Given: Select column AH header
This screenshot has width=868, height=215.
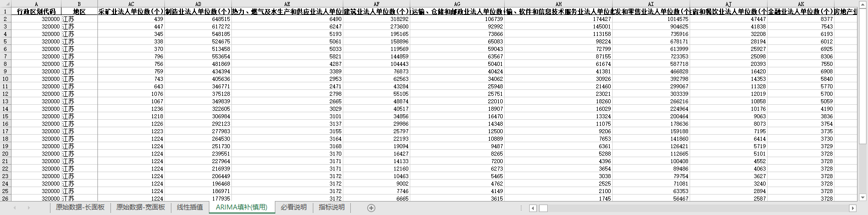Looking at the screenshot, I should point(559,4).
